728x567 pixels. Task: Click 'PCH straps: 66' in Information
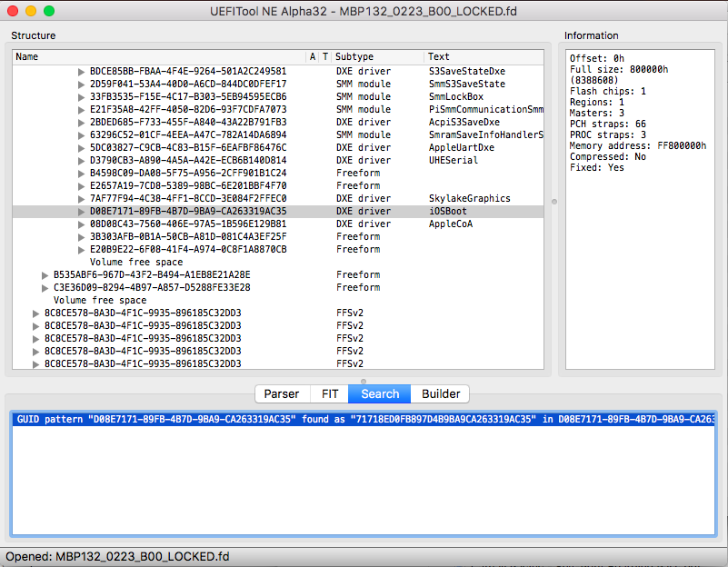pyautogui.click(x=608, y=124)
